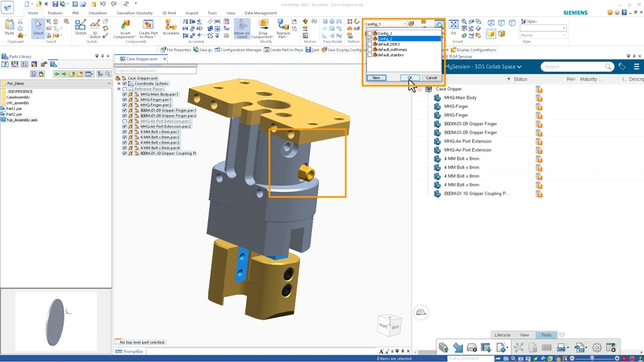644x362 pixels.
Task: Click the tag icon in 3DEXPERIENCE panel
Action: click(622, 66)
